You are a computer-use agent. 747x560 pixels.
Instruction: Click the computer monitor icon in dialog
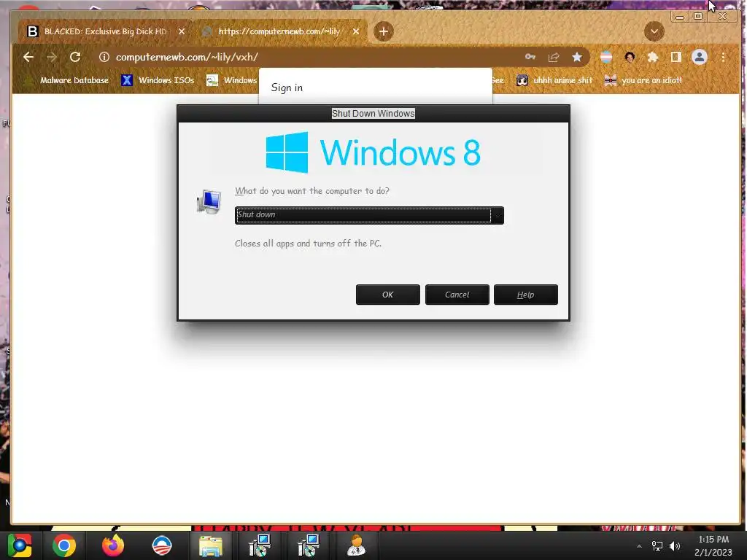pyautogui.click(x=209, y=202)
